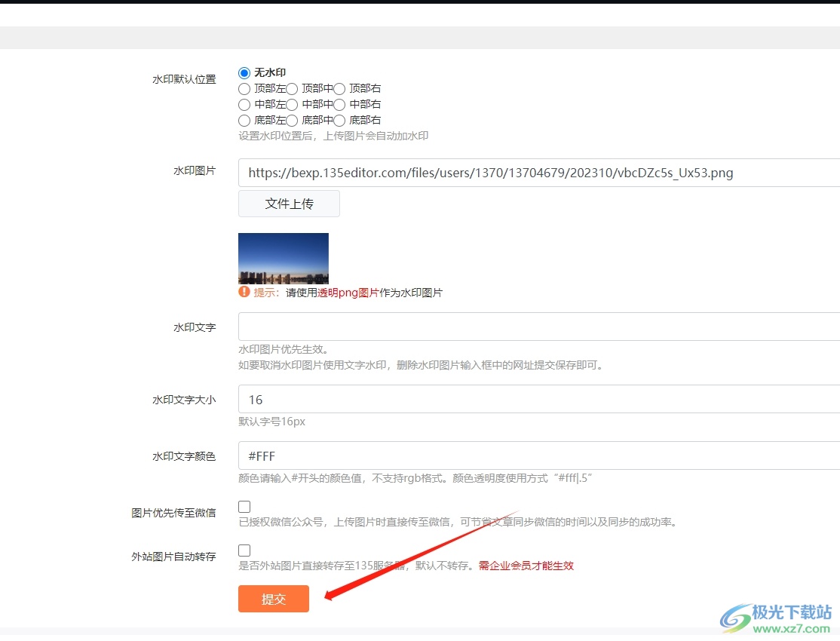840x641 pixels.
Task: Click the orange warning icon beside 提示
Action: (244, 293)
